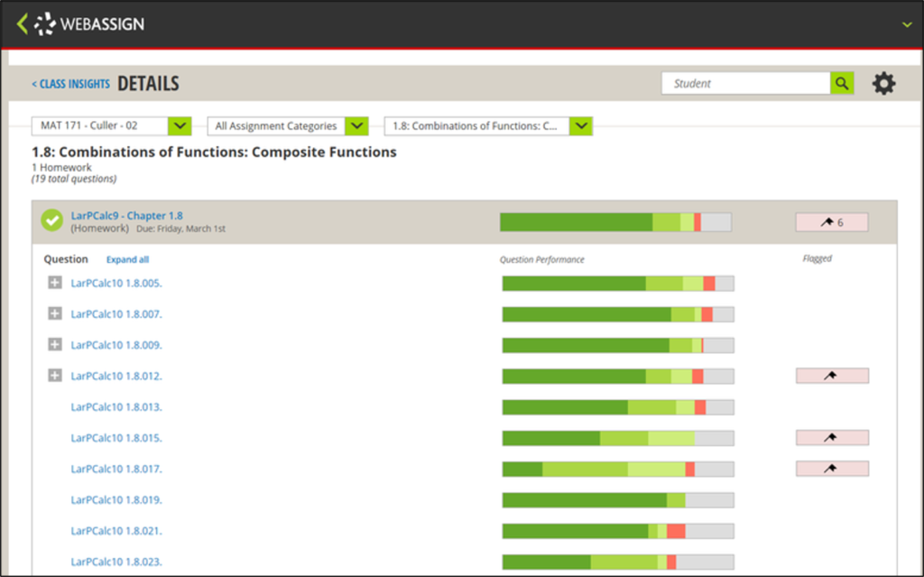Click the flag button next to LarPCalc10 1.8.012
The width and height of the screenshot is (924, 577).
[x=831, y=375]
